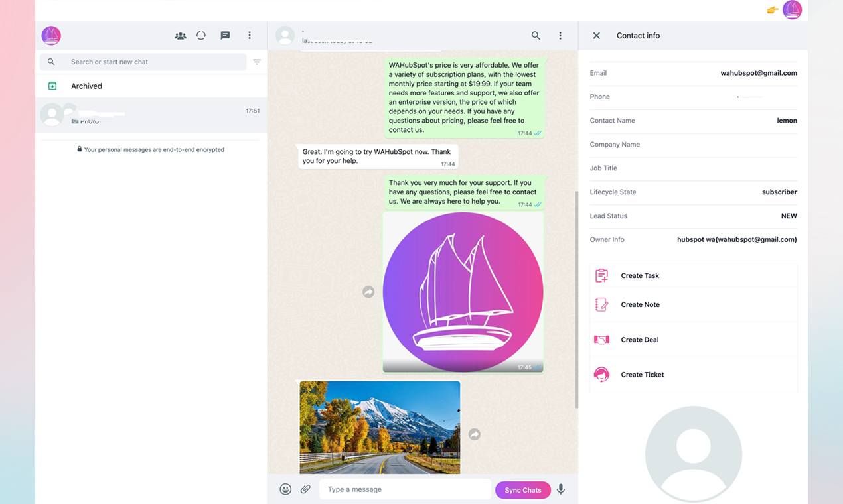Click the Archived box icon
The width and height of the screenshot is (843, 504).
[52, 86]
